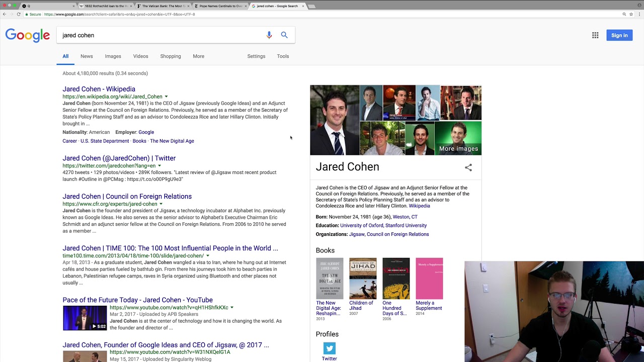Expand time100.time.com result dropdown arrow
The image size is (644, 362).
click(x=207, y=255)
